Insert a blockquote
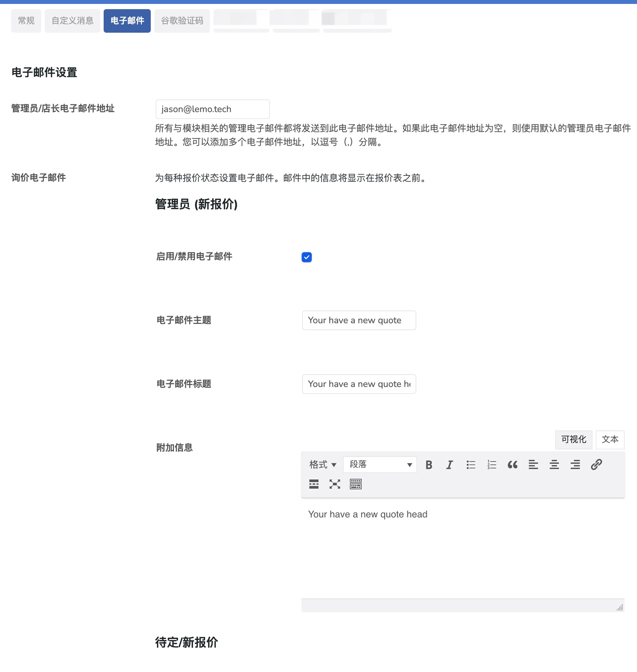The height and width of the screenshot is (672, 637). click(x=512, y=465)
